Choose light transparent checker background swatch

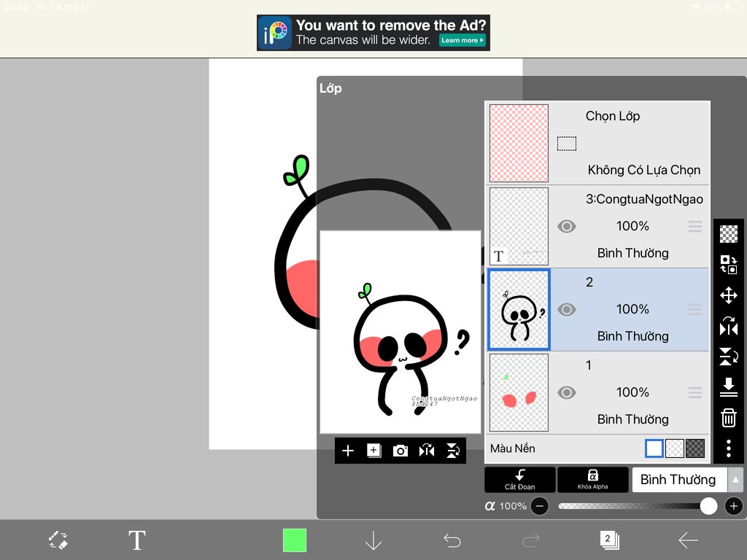[x=675, y=448]
